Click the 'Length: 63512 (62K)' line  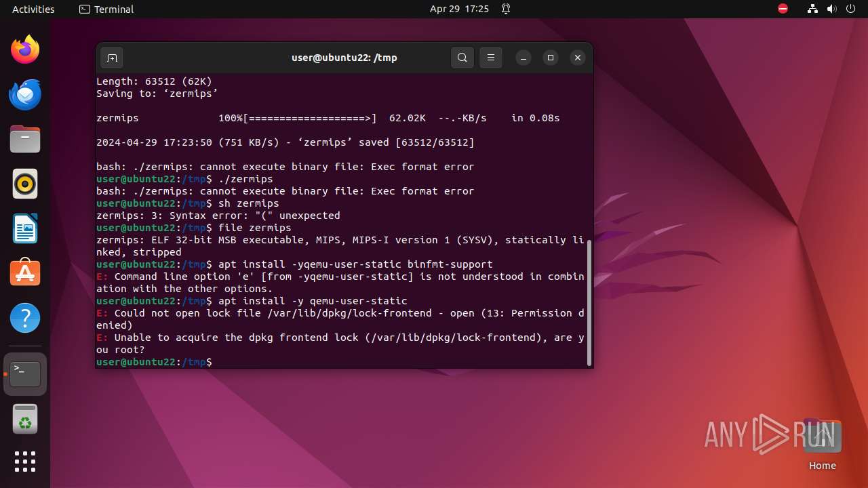(x=154, y=81)
